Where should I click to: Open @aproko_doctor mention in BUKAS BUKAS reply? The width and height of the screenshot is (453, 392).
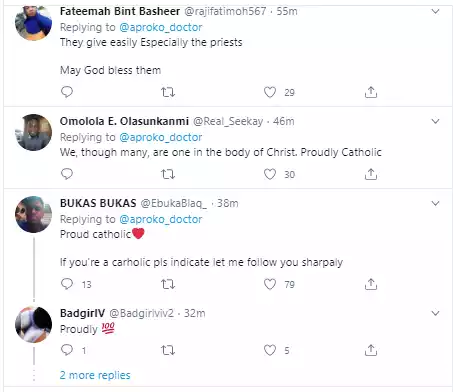[161, 219]
